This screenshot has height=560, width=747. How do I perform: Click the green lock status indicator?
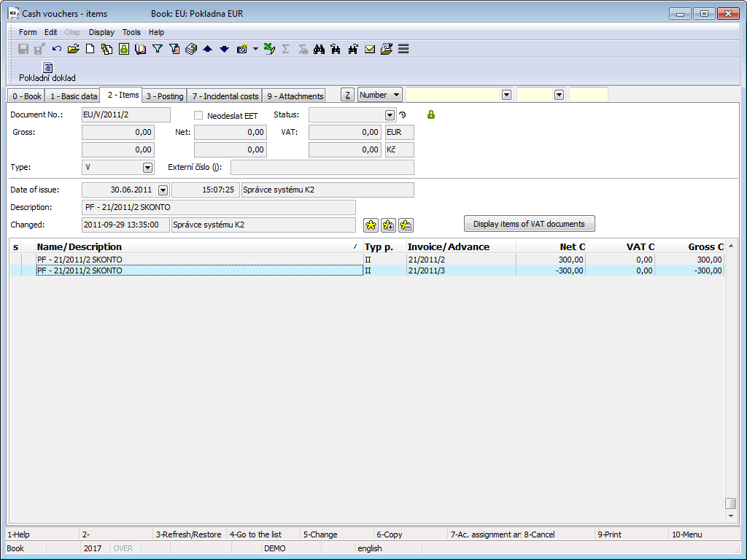(x=431, y=114)
